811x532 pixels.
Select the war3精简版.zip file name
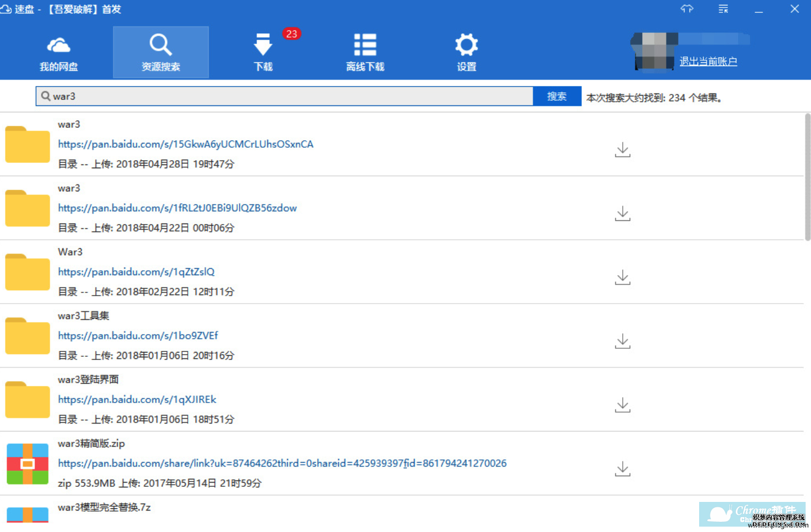91,444
